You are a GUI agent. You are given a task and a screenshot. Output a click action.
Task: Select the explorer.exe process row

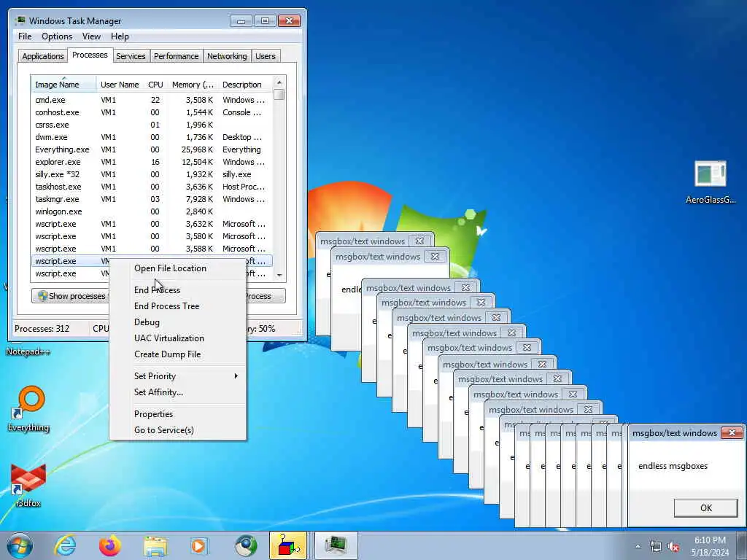click(x=152, y=162)
